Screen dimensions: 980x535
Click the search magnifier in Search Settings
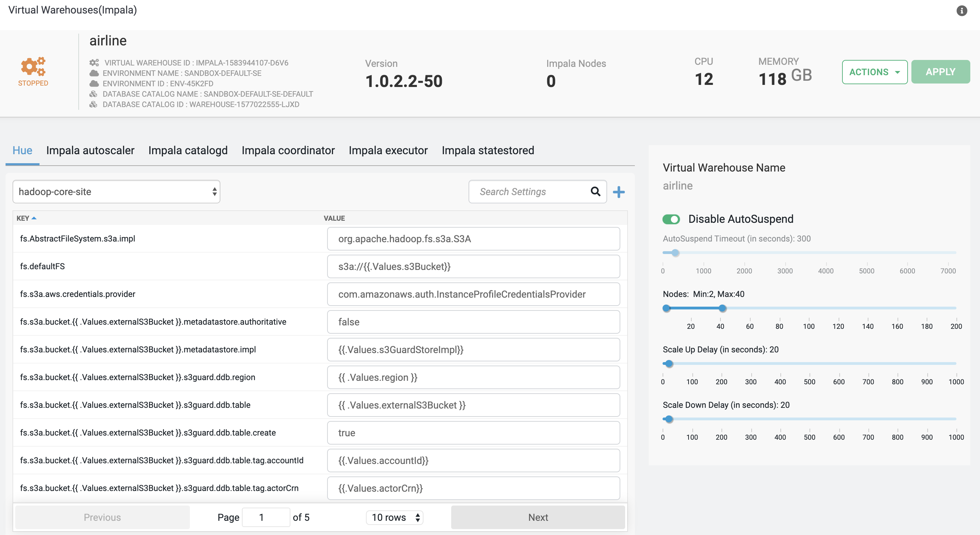595,191
